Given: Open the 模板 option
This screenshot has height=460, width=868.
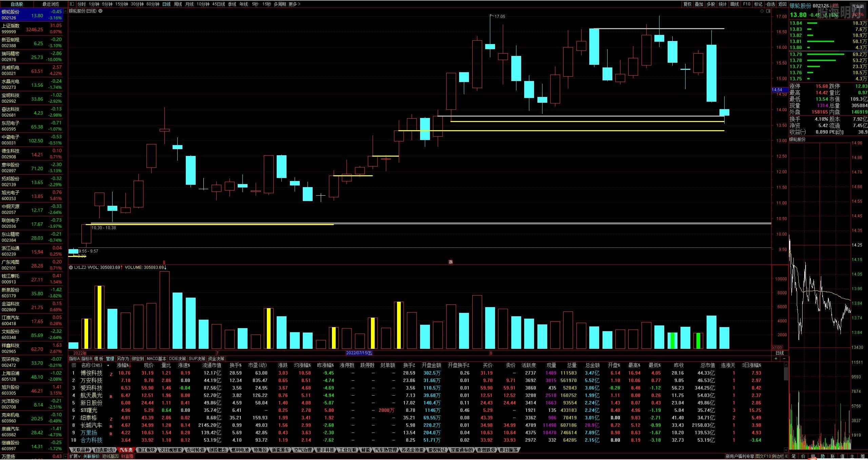Looking at the screenshot, I should coord(99,359).
